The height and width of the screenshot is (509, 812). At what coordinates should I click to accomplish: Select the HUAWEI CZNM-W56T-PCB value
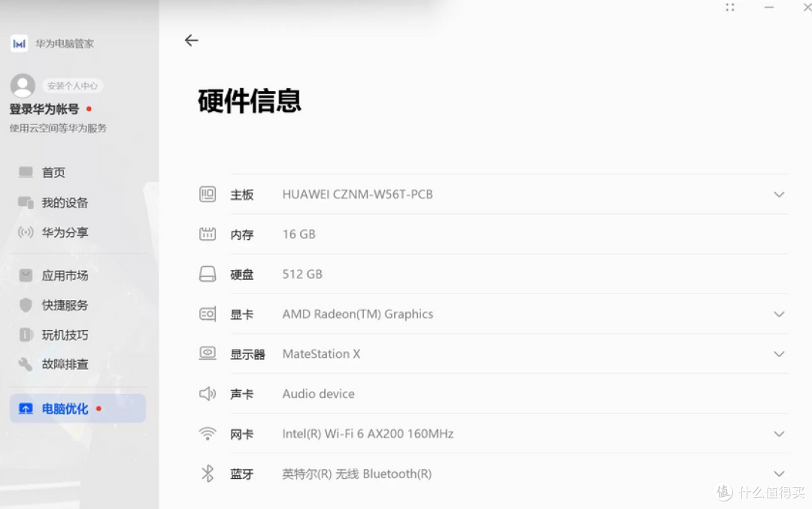tap(357, 194)
